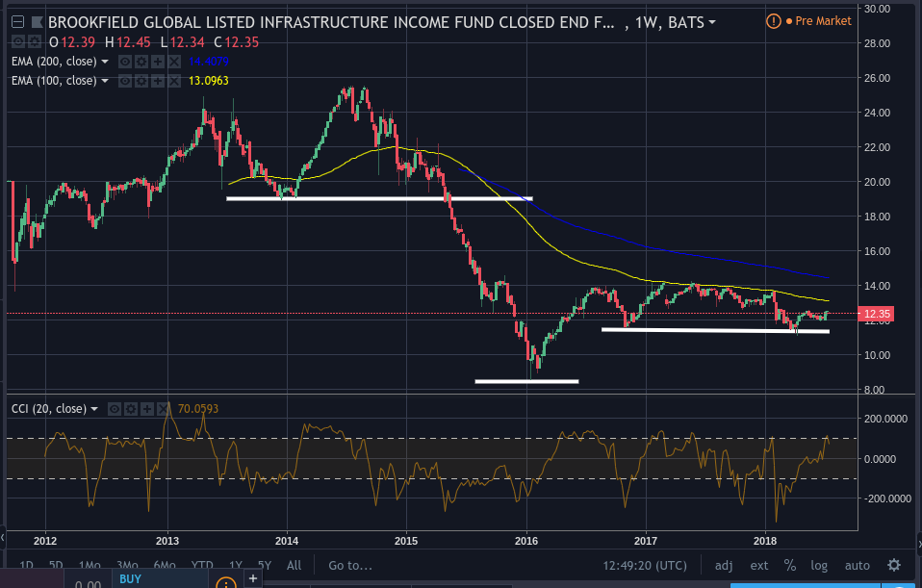Click the plus icon on CCI (20, close)
This screenshot has width=922, height=588.
tap(147, 409)
